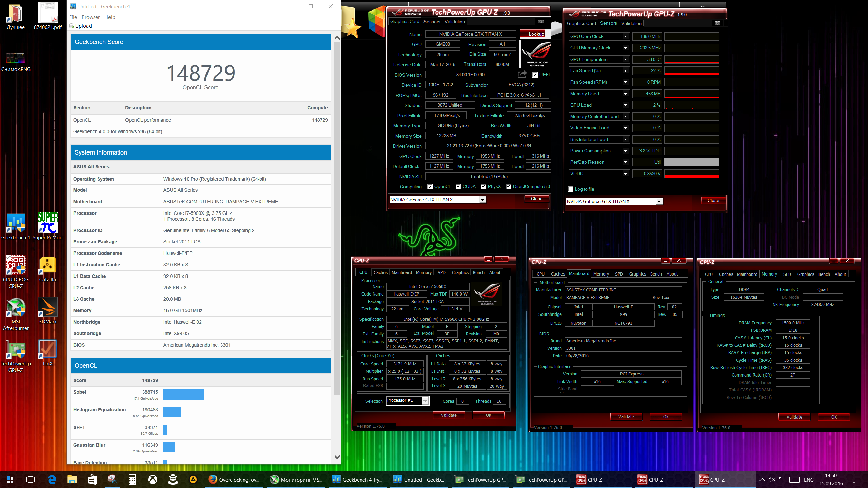The image size is (868, 488).
Task: Open the Browser menu in Geekbench
Action: (x=91, y=17)
